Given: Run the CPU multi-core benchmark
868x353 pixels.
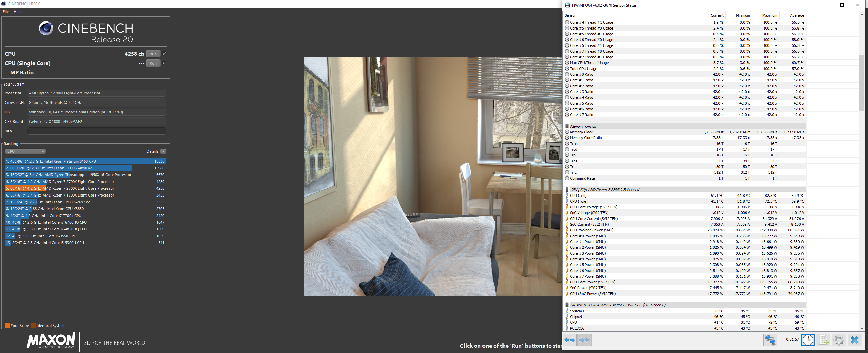Looking at the screenshot, I should (153, 54).
